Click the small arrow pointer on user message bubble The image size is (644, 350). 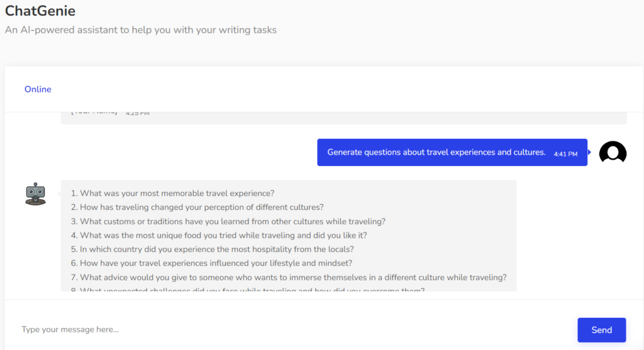click(x=590, y=153)
